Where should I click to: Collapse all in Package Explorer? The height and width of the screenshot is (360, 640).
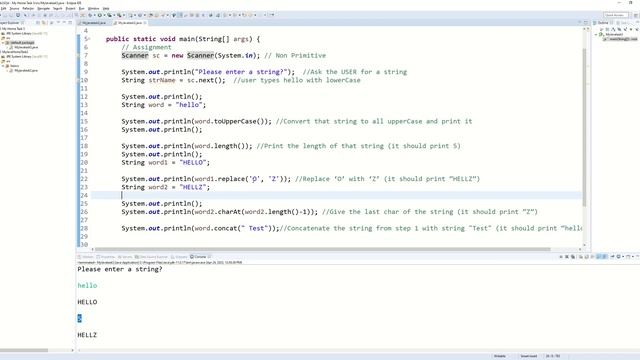[38, 23]
